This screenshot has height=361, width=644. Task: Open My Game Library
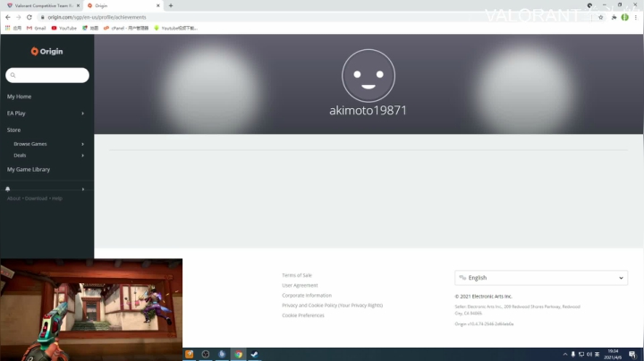(x=29, y=170)
